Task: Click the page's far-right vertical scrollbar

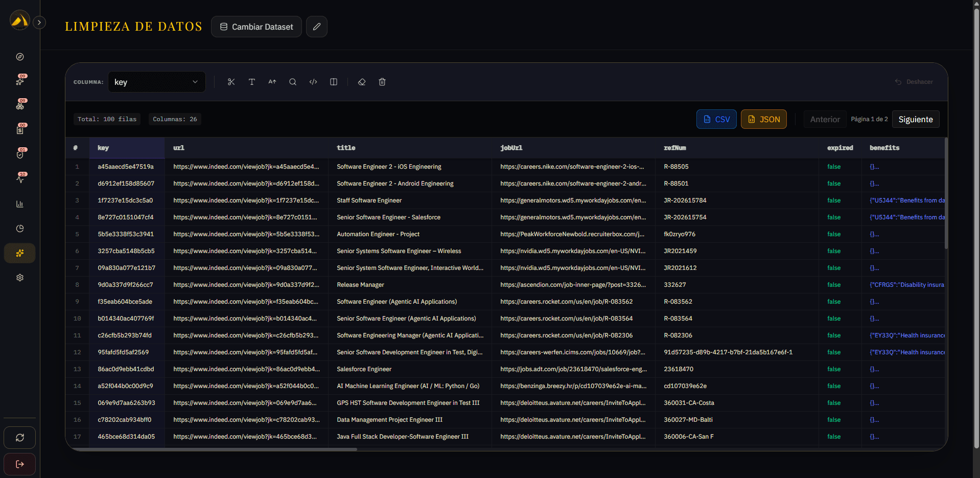Action: pos(976,229)
